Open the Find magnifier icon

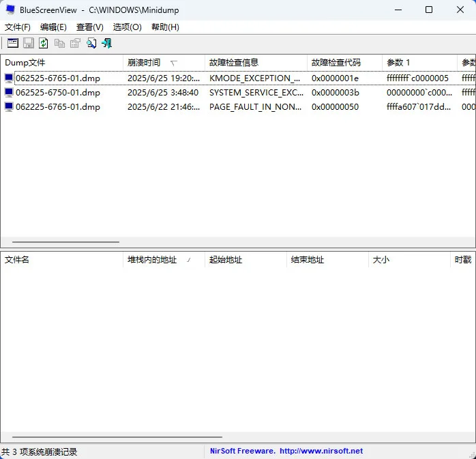tap(91, 44)
